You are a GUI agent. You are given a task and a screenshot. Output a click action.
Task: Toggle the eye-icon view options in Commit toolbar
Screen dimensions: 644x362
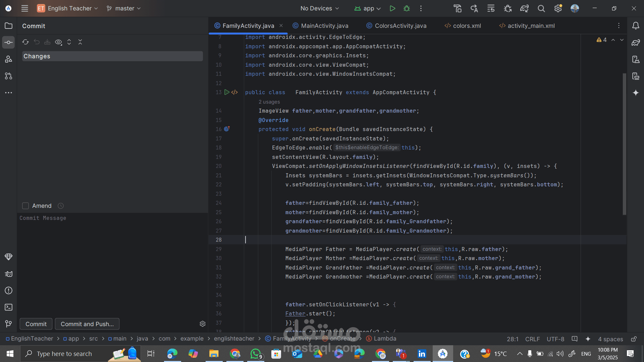(x=58, y=42)
